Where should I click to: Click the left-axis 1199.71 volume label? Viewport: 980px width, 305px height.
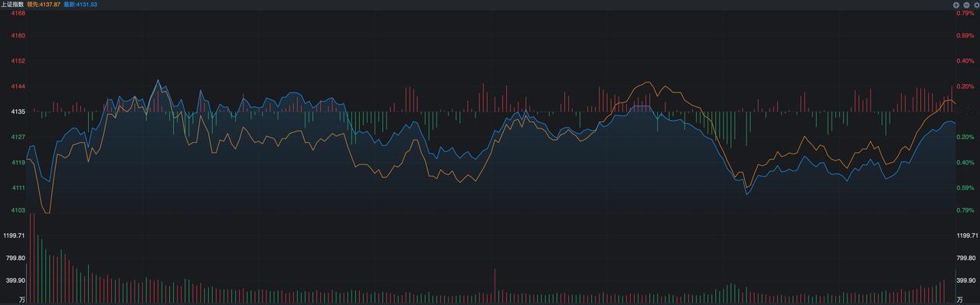(15, 236)
